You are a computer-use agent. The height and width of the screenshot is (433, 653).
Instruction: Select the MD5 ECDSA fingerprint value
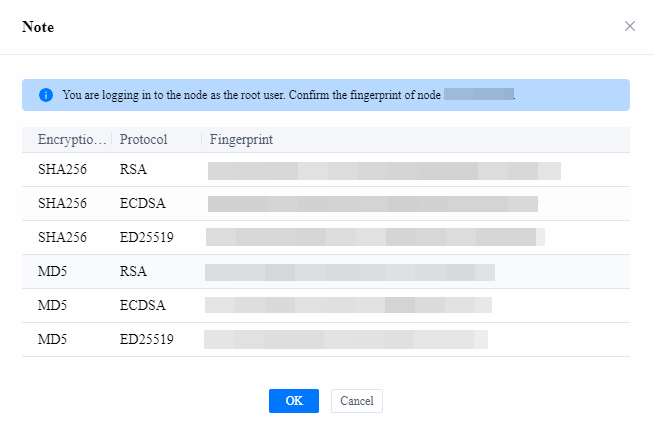pos(348,306)
